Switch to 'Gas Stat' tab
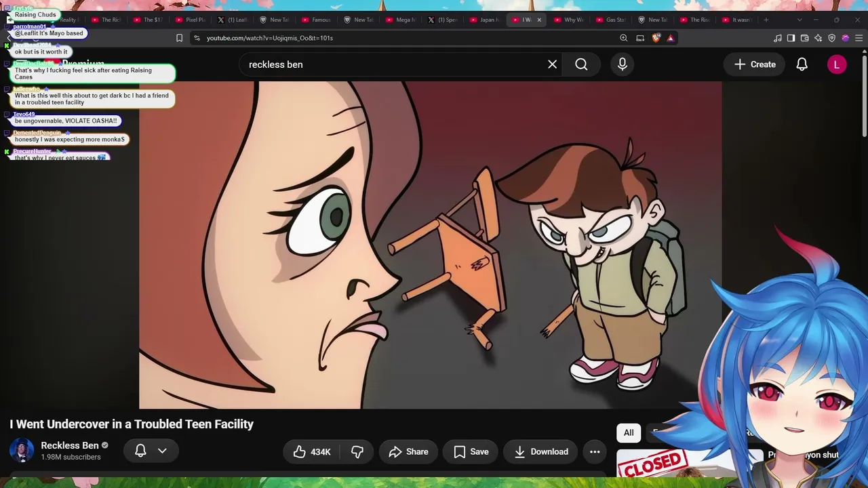Image resolution: width=868 pixels, height=488 pixels. click(611, 20)
